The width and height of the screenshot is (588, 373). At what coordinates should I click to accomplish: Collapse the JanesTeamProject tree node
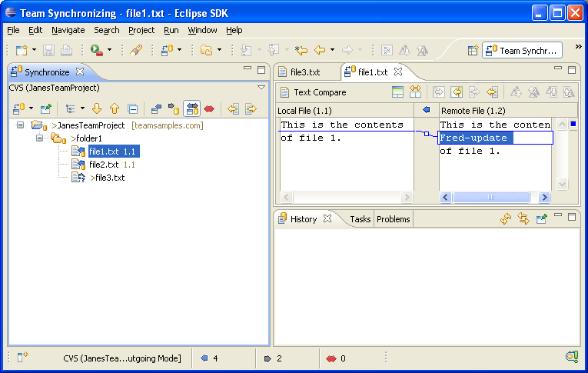pyautogui.click(x=20, y=125)
